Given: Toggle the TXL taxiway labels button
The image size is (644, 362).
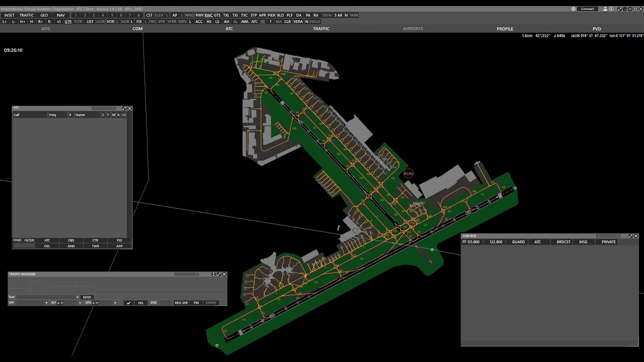Looking at the screenshot, I should click(226, 15).
